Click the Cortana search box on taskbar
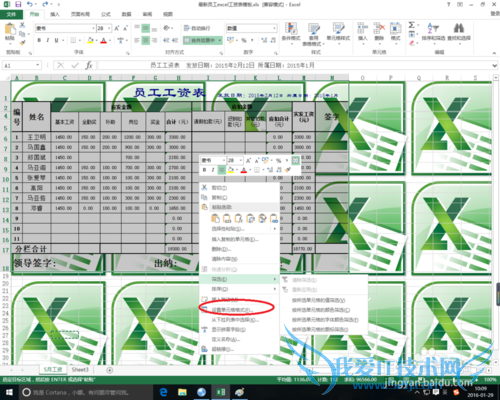 86,392
